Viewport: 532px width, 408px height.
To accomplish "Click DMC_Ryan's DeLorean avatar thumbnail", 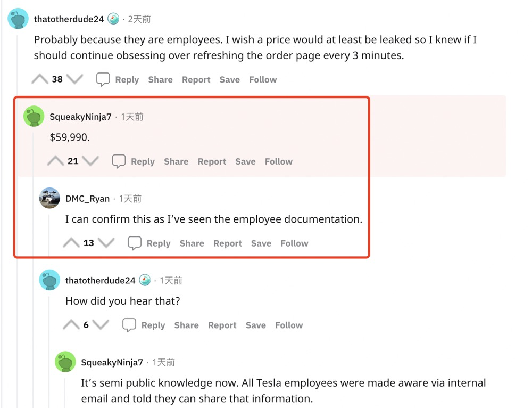I will (49, 198).
